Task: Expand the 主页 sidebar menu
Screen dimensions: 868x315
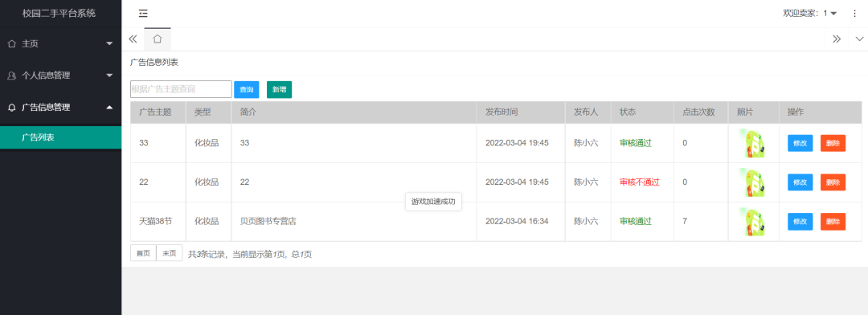Action: click(60, 43)
